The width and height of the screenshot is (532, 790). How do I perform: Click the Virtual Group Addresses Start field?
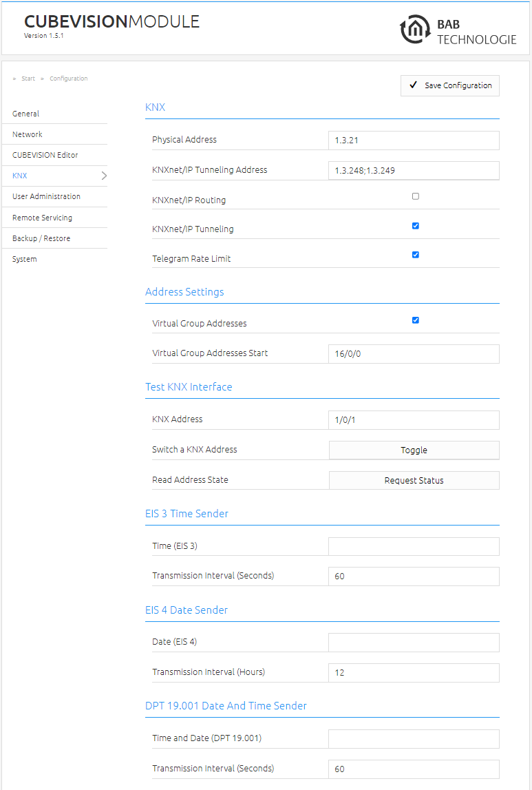414,354
